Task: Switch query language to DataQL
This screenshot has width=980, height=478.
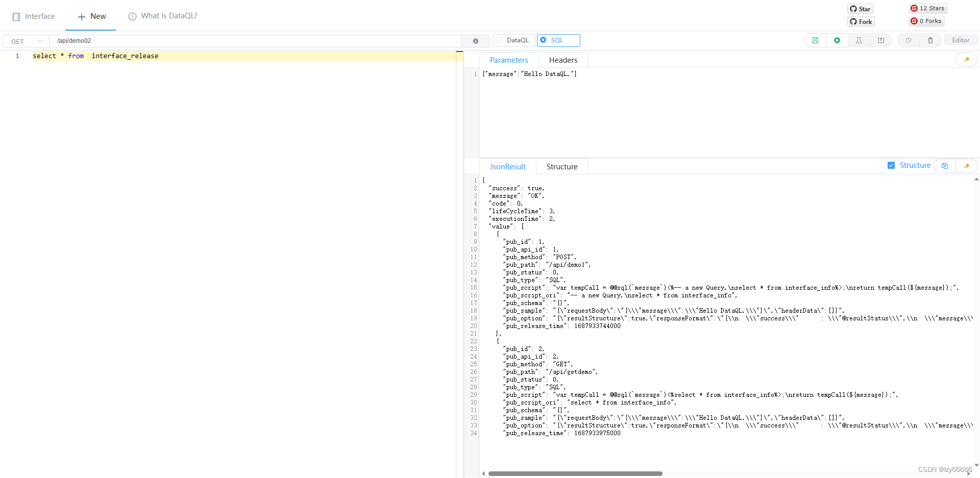Action: click(513, 40)
